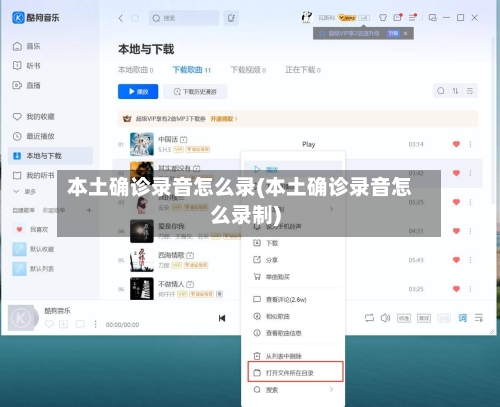
Task: Expand the 更多 sidebar section
Action: tap(24, 191)
